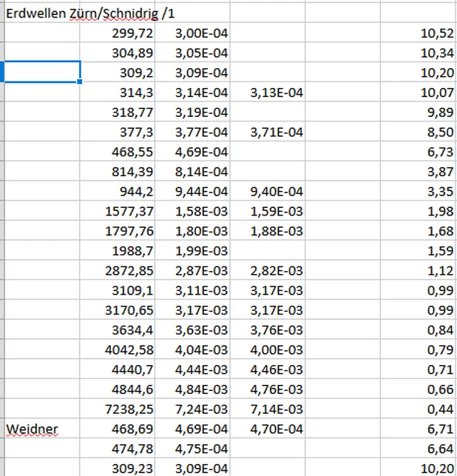
Task: Select the 'Erdwellen Zürn/Schnidrig /1' title cell
Action: click(x=81, y=14)
